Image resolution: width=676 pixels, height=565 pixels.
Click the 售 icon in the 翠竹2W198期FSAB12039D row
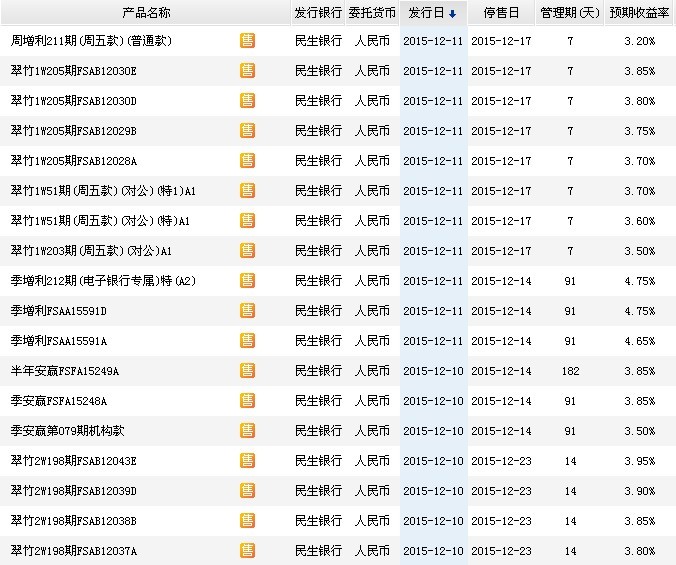pos(247,491)
